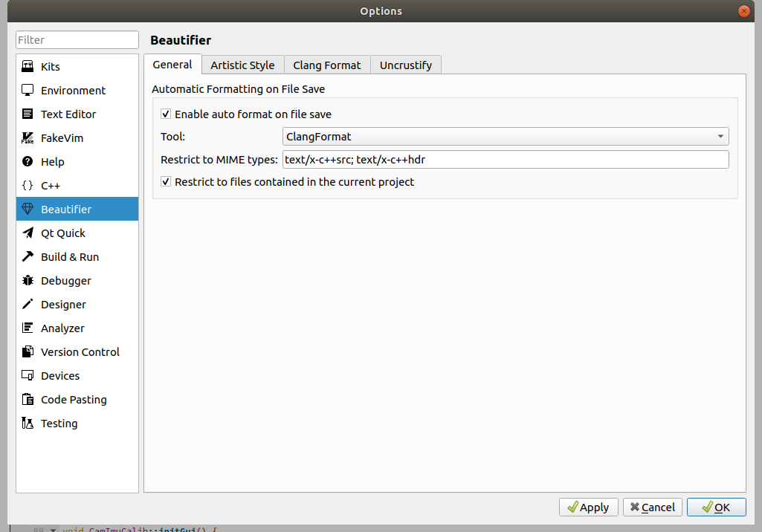Viewport: 762px width, 532px height.
Task: Click the Text Editor sidebar icon
Action: coord(27,114)
